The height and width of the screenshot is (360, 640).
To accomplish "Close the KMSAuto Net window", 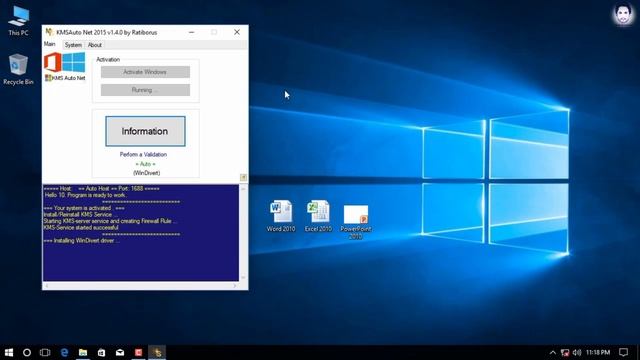I will 237,32.
